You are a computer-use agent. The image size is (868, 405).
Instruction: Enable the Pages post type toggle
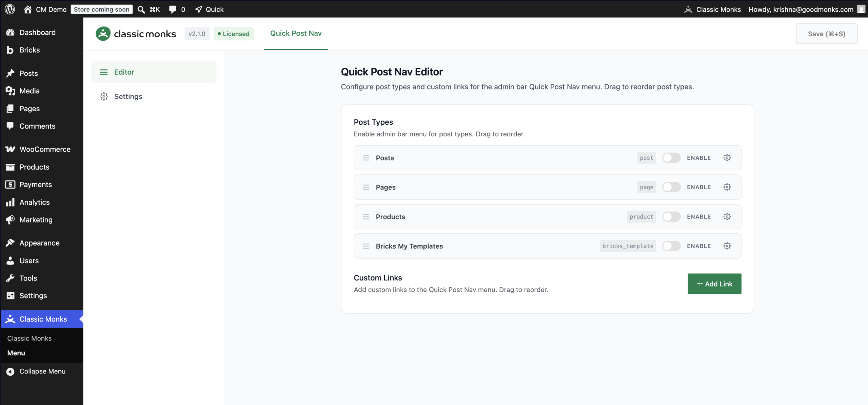click(671, 187)
